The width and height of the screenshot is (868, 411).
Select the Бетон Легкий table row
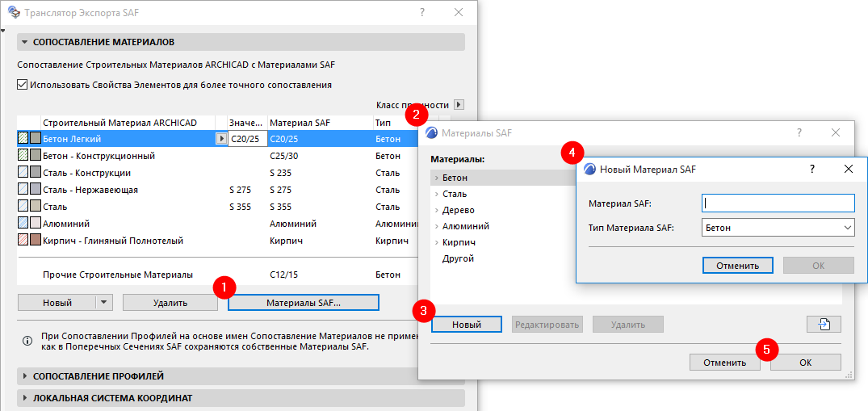[x=217, y=139]
